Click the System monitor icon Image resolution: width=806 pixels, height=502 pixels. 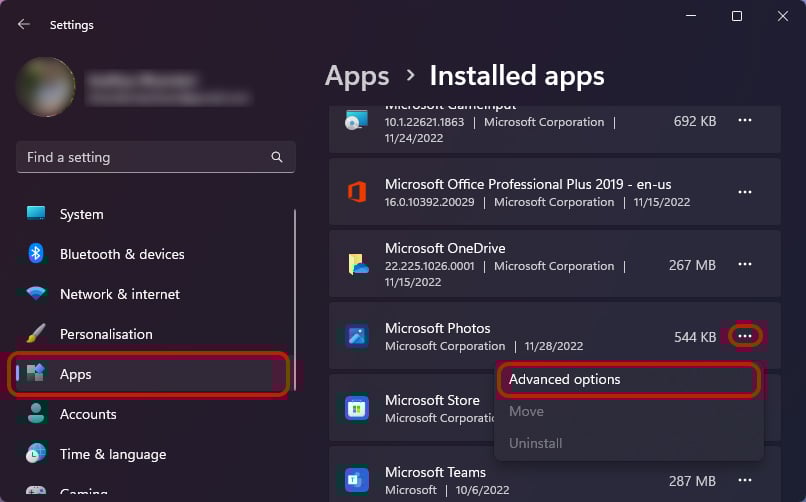pos(36,213)
